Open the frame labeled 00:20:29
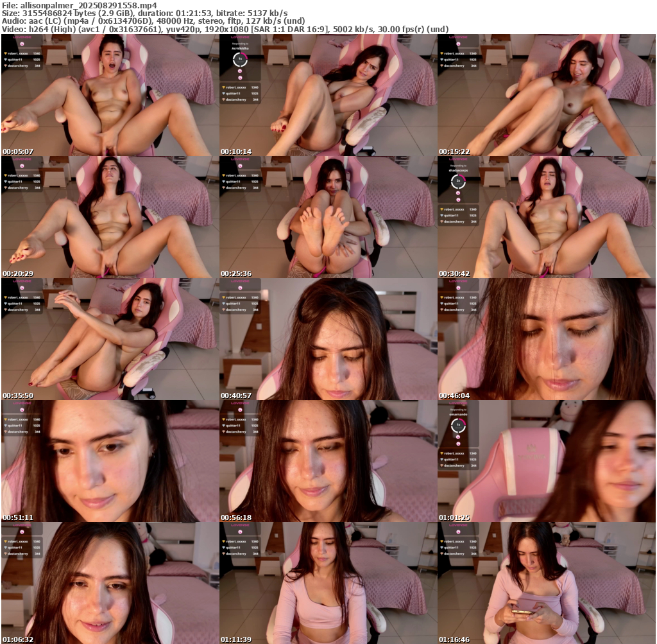The image size is (657, 644). click(x=110, y=217)
